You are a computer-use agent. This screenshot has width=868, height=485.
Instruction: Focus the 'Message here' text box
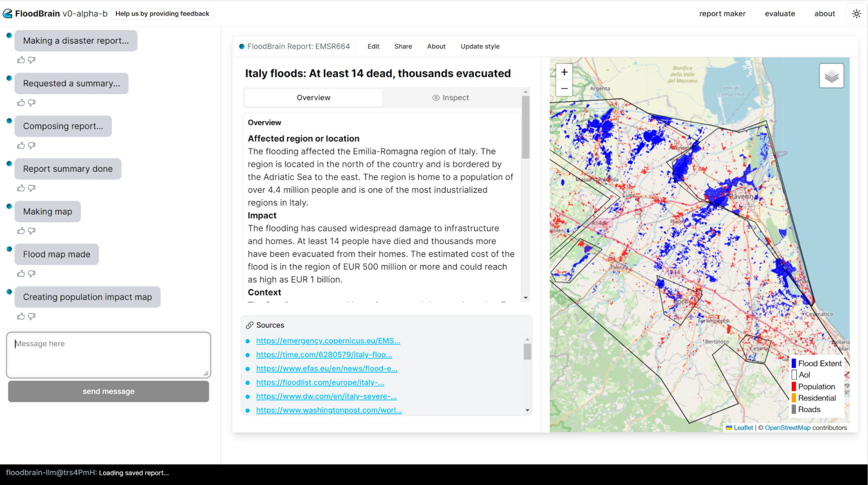(x=109, y=355)
